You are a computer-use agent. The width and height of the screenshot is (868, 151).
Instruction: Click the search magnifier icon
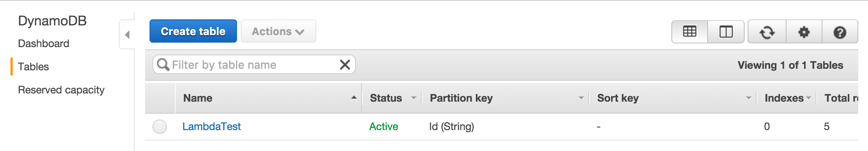163,65
